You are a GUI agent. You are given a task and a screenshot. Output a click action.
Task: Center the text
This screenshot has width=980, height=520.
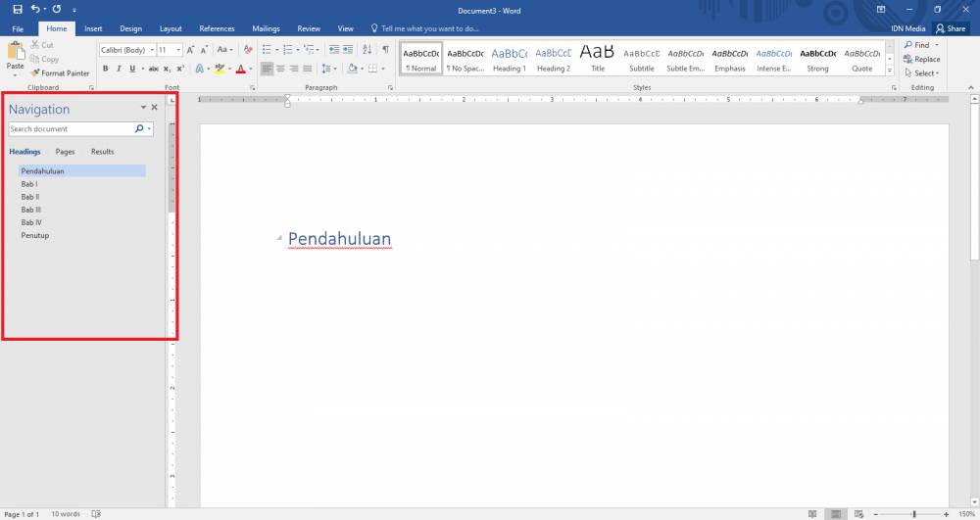click(280, 69)
